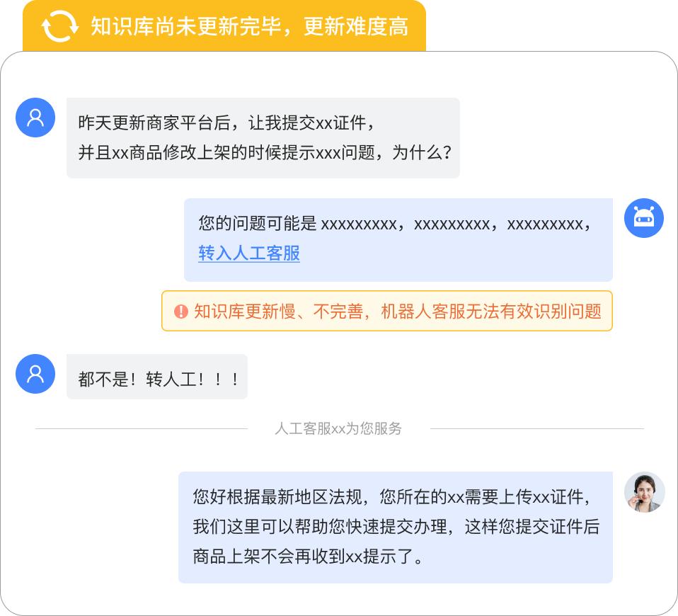The image size is (678, 616).
Task: Select the "都不是！转人工！！！" message bubble
Action: [x=157, y=378]
